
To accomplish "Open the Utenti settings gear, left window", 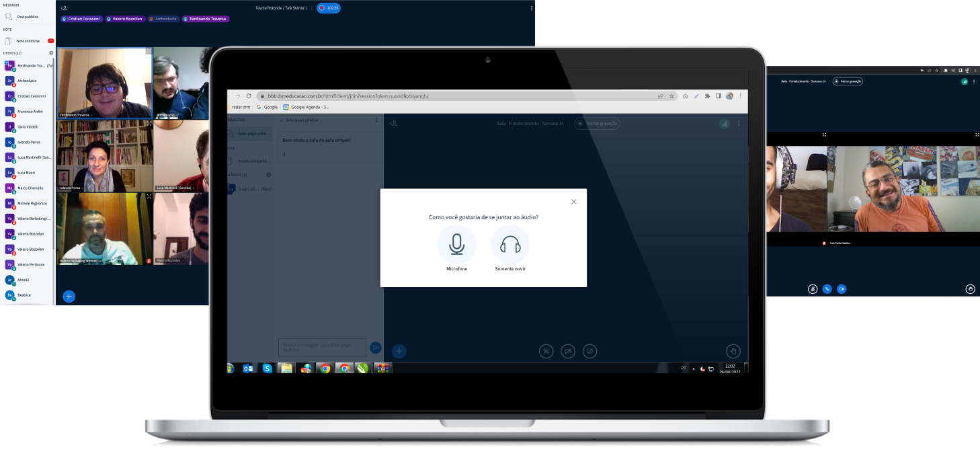I will (x=51, y=52).
